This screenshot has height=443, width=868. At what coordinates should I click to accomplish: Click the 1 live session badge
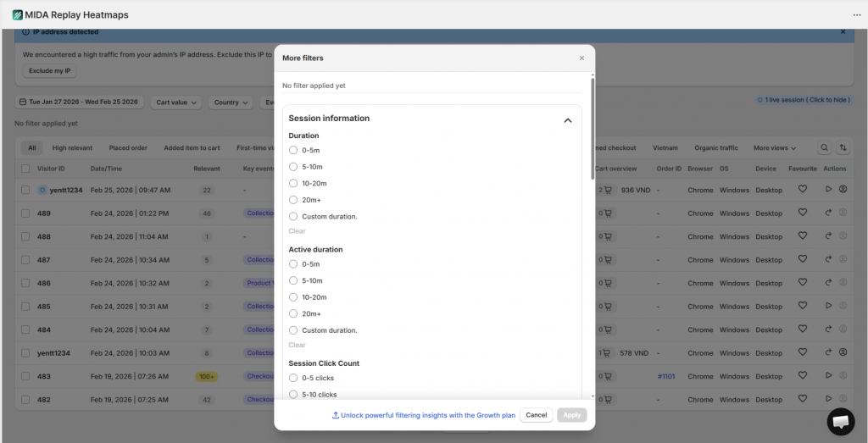pyautogui.click(x=804, y=100)
